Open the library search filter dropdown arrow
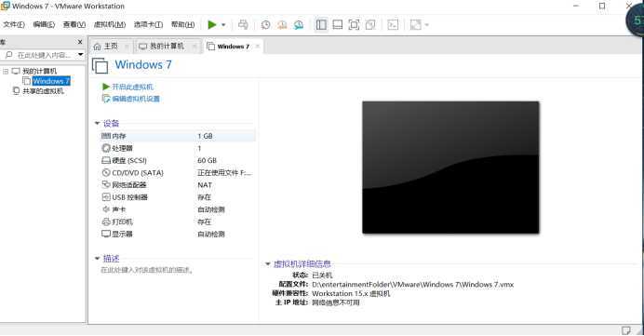 80,55
